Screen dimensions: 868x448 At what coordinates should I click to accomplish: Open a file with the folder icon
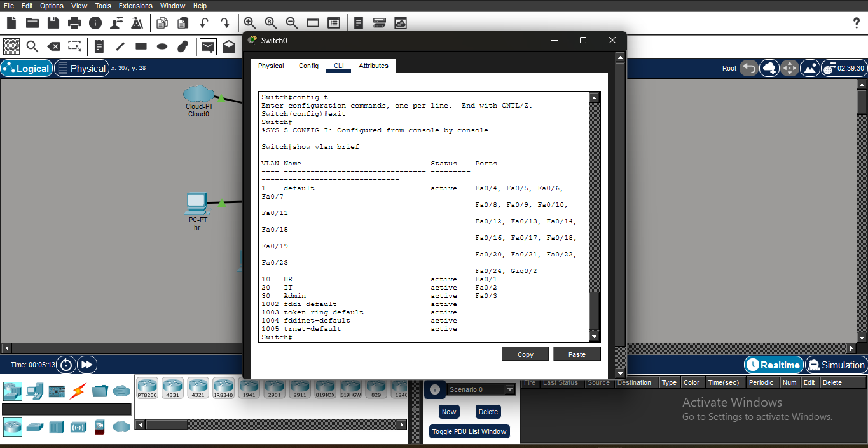point(32,23)
